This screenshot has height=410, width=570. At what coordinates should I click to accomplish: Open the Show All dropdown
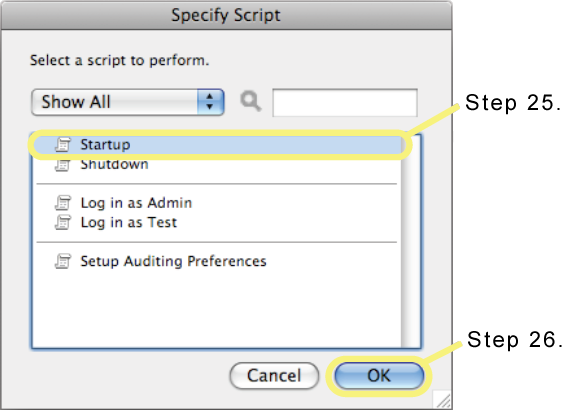point(128,102)
